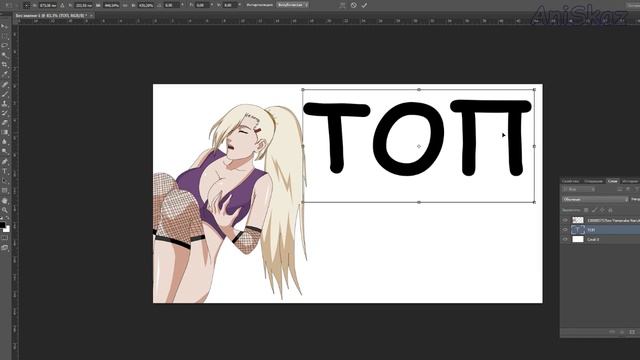The height and width of the screenshot is (360, 640).
Task: Click the height percentage field
Action: pyautogui.click(x=146, y=5)
